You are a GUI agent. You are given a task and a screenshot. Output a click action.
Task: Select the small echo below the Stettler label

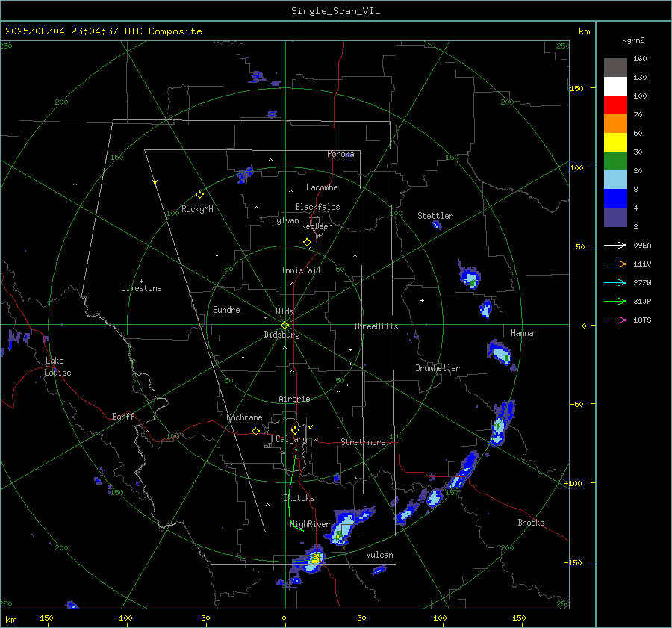click(x=436, y=225)
